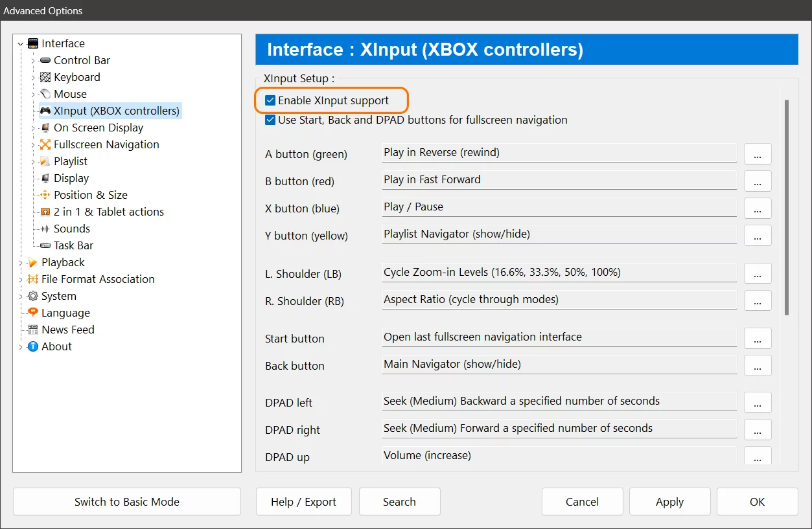
Task: Click the Playlist icon in tree
Action: coord(45,161)
